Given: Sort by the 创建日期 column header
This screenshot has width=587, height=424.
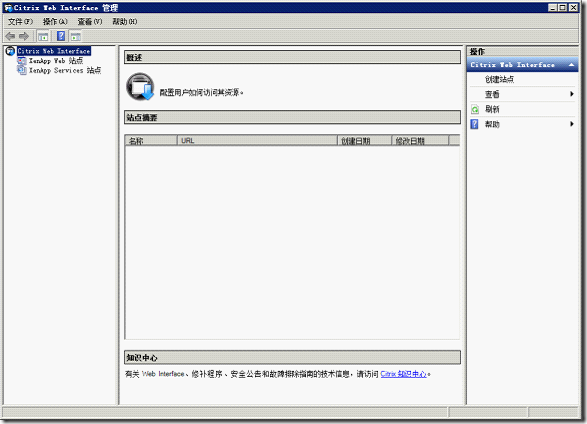Looking at the screenshot, I should click(x=365, y=141).
